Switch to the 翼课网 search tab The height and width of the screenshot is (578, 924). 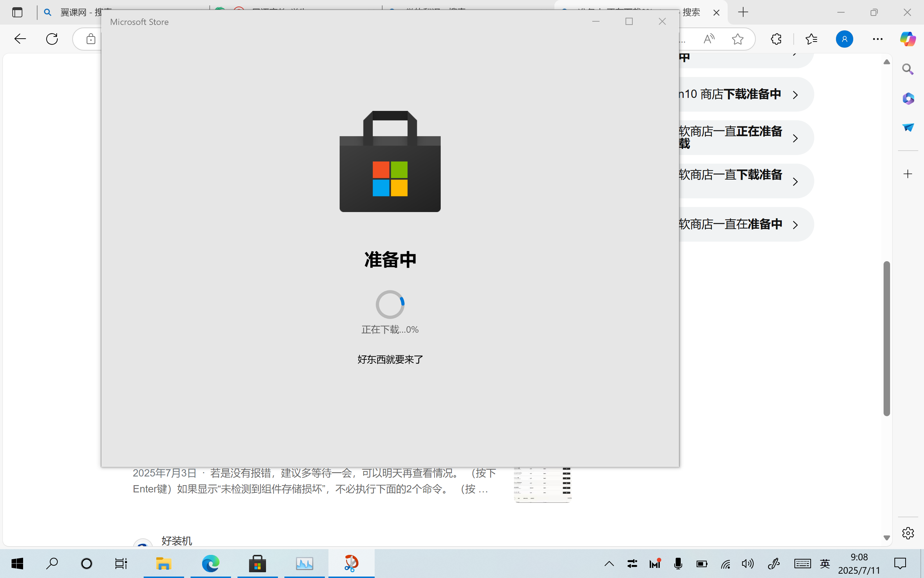point(78,12)
